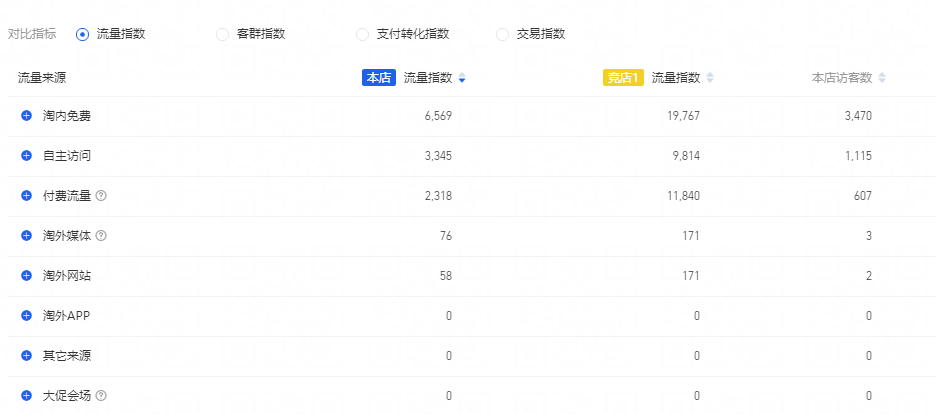The width and height of the screenshot is (936, 414).
Task: Expand the 付费流量 row
Action: tap(26, 196)
